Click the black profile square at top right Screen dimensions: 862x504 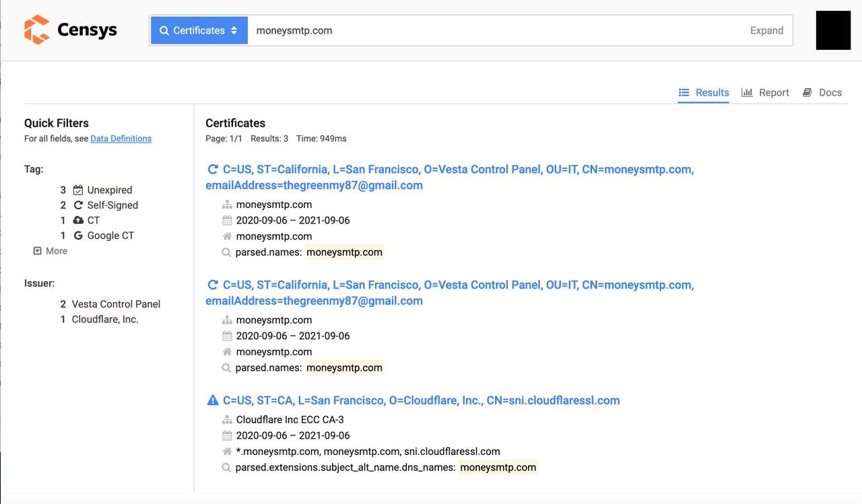pos(833,30)
